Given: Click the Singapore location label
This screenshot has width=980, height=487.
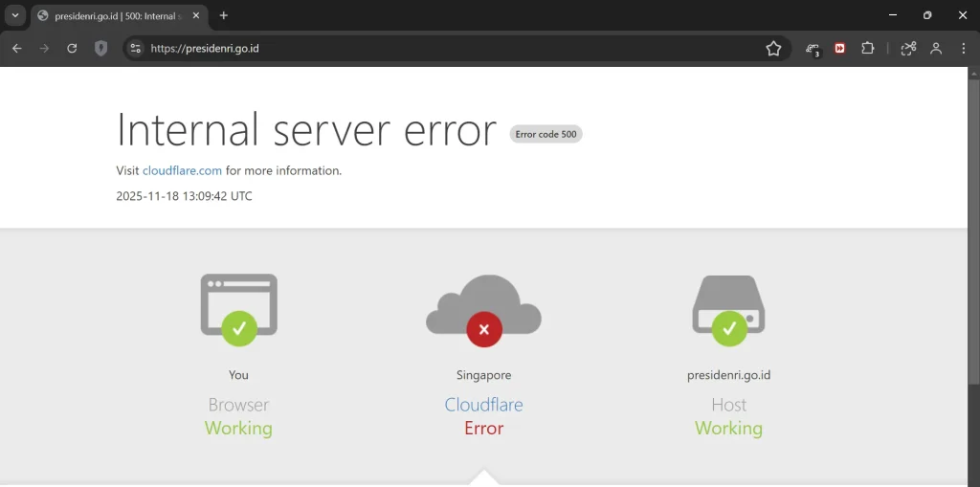Looking at the screenshot, I should pyautogui.click(x=483, y=375).
